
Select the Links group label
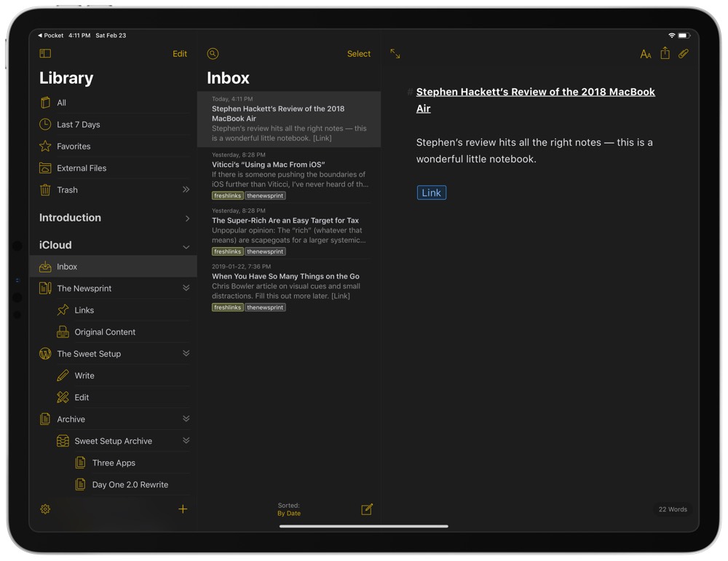tap(84, 310)
